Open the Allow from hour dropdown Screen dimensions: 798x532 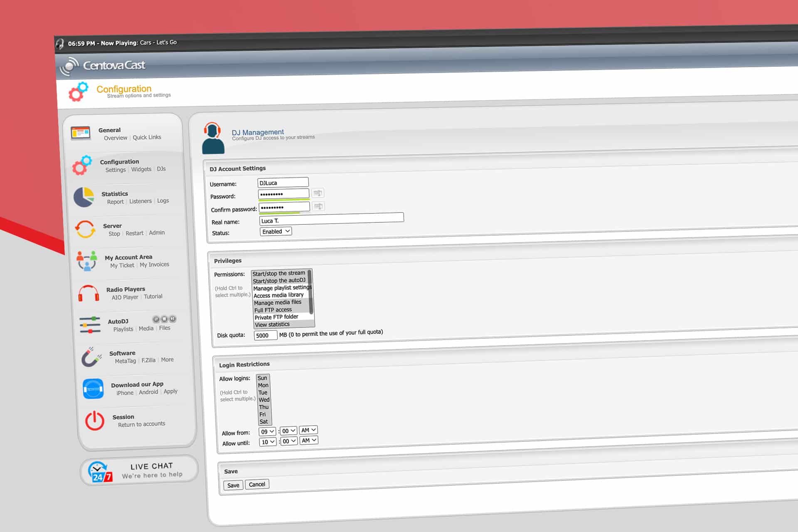coord(267,431)
